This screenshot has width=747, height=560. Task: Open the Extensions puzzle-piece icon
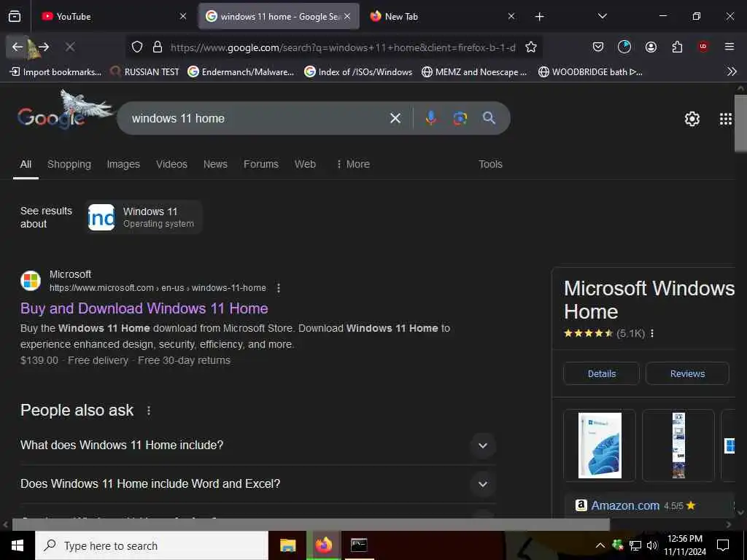tap(677, 47)
